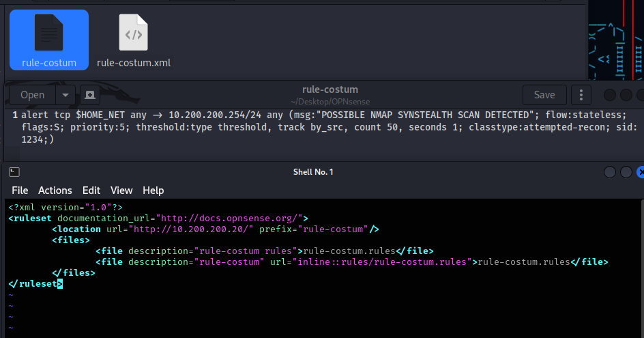The height and width of the screenshot is (338, 644).
Task: Click the xml version declaration line
Action: (x=65, y=208)
